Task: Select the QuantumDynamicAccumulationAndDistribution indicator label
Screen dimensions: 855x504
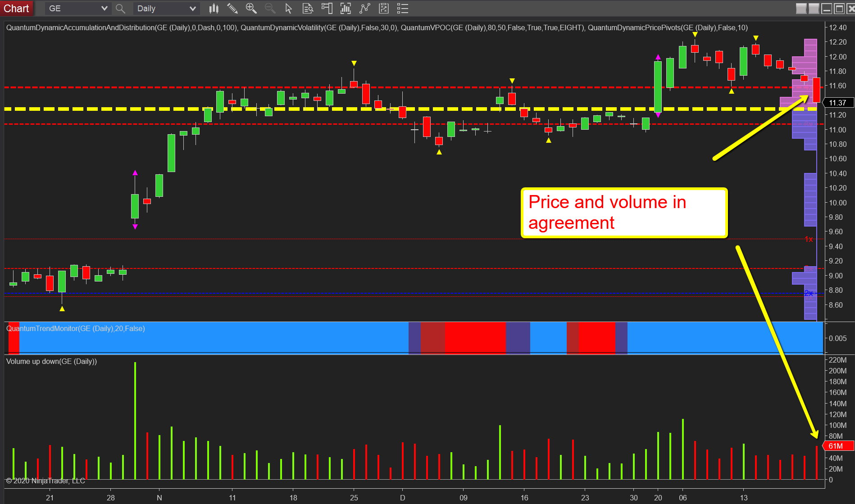Action: click(x=122, y=28)
